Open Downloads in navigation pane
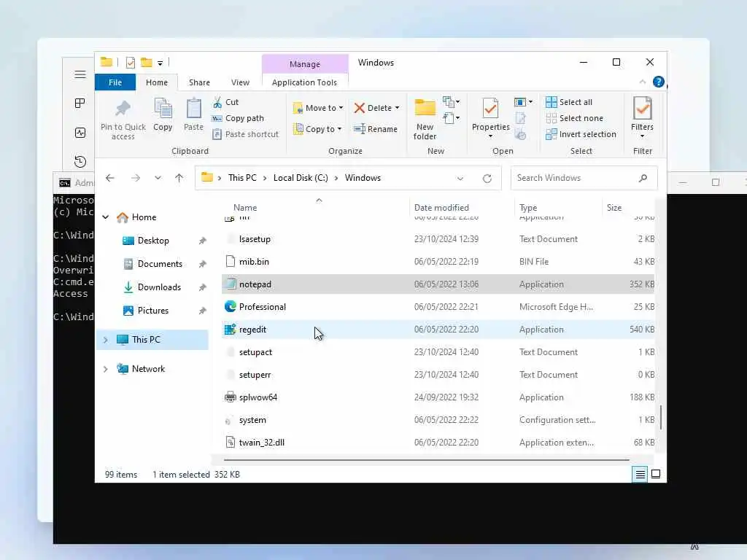This screenshot has height=560, width=747. pyautogui.click(x=159, y=287)
